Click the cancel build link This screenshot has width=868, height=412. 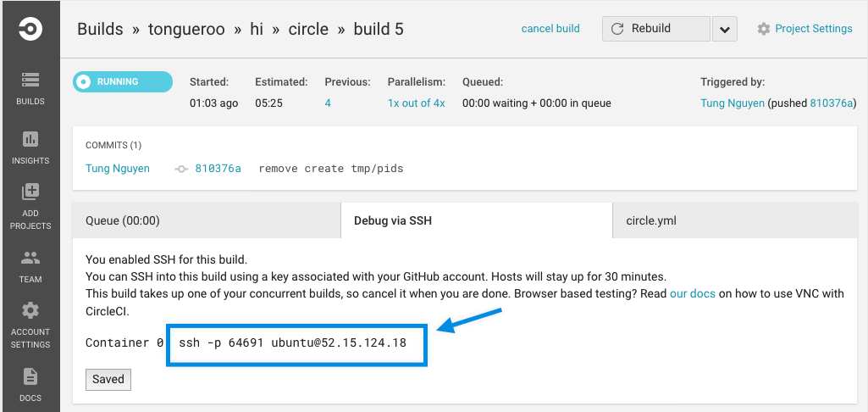550,29
